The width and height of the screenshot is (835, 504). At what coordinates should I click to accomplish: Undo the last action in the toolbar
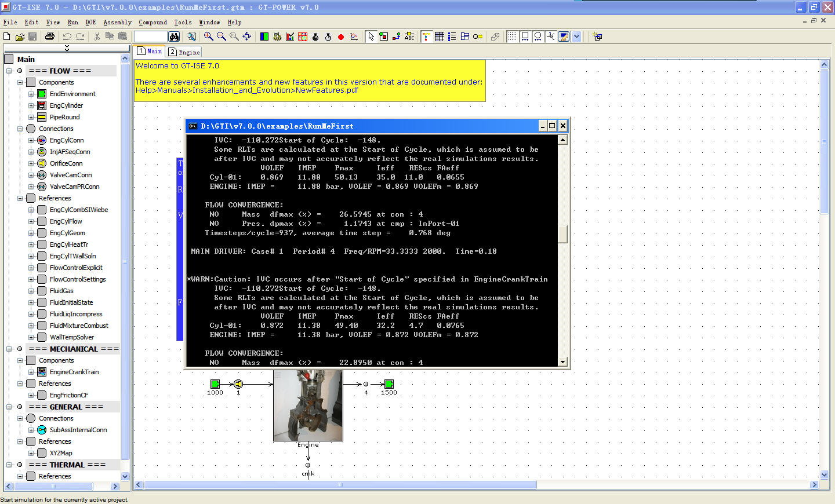point(67,36)
